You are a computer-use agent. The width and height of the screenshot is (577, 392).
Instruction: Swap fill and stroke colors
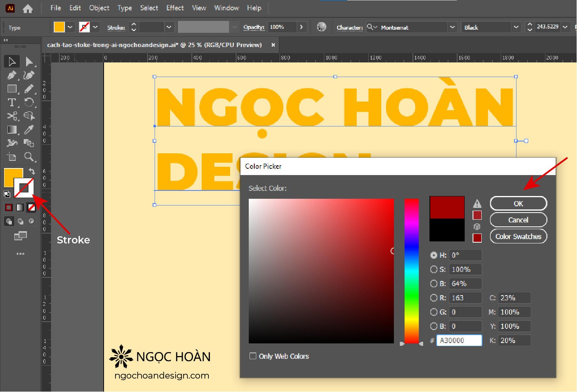pos(32,171)
